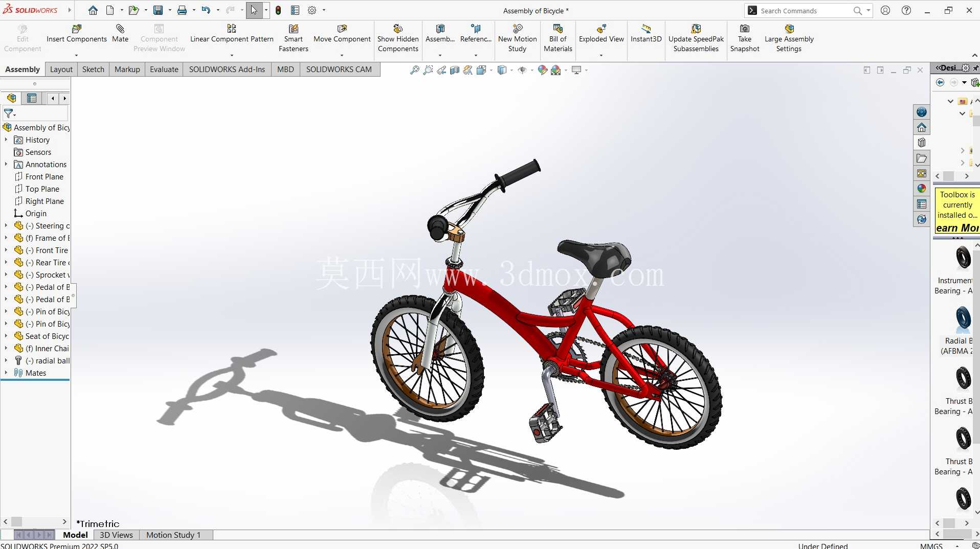980x549 pixels.
Task: Print using the printer icon
Action: (x=182, y=10)
